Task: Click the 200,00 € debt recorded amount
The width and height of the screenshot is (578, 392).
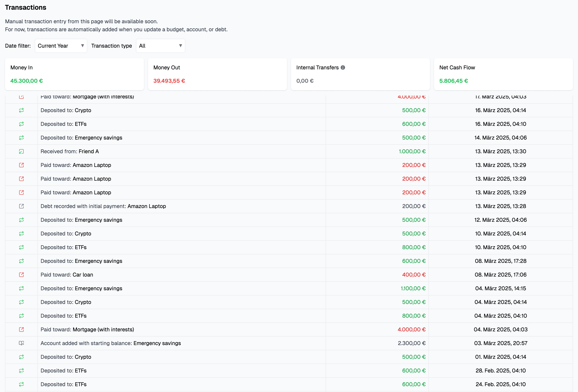Action: 414,206
